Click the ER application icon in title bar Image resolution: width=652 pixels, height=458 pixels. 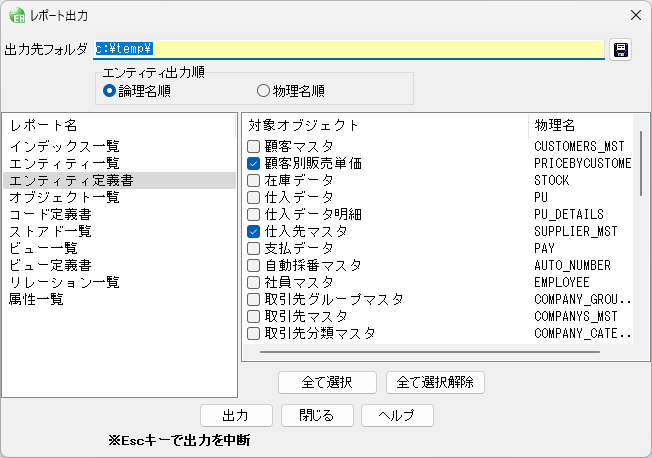(x=17, y=15)
